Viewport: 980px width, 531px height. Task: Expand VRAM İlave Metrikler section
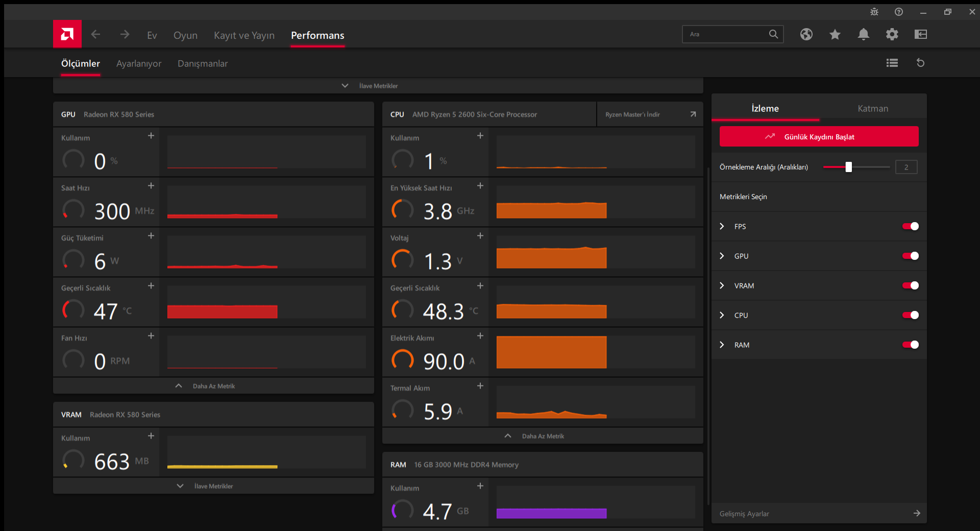click(x=213, y=486)
